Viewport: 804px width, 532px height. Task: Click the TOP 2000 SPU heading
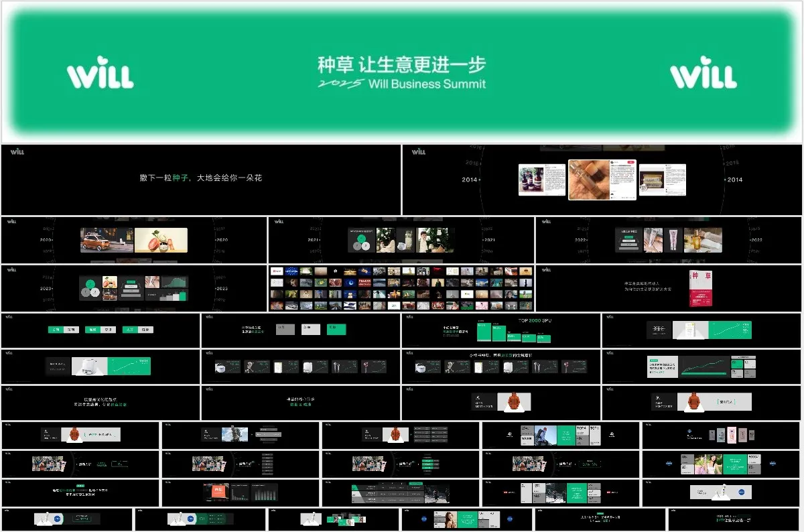point(535,320)
